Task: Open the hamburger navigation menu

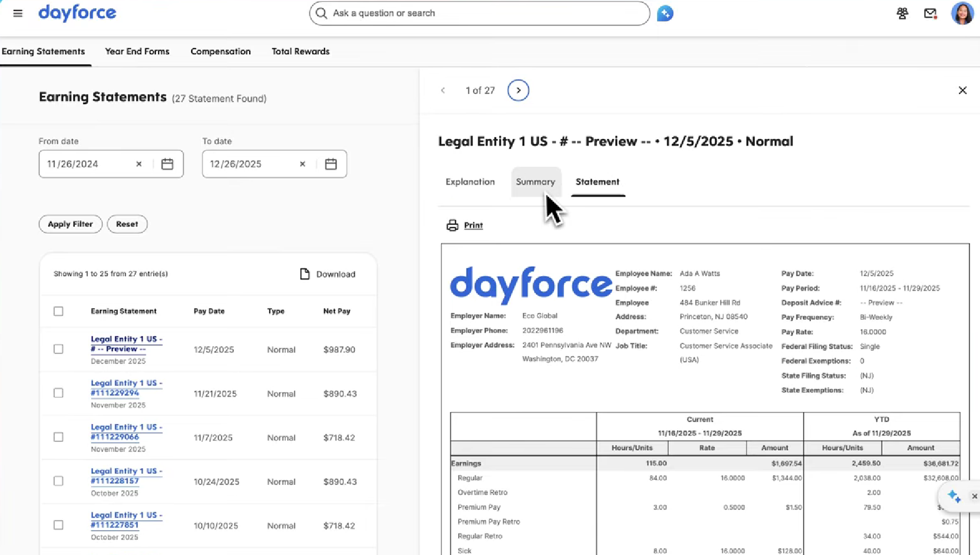Action: tap(18, 13)
